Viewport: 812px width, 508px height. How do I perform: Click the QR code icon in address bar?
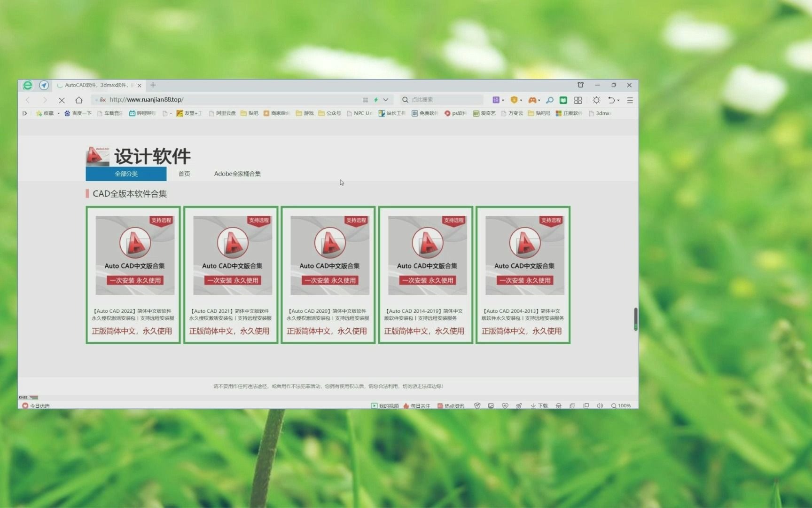click(366, 100)
